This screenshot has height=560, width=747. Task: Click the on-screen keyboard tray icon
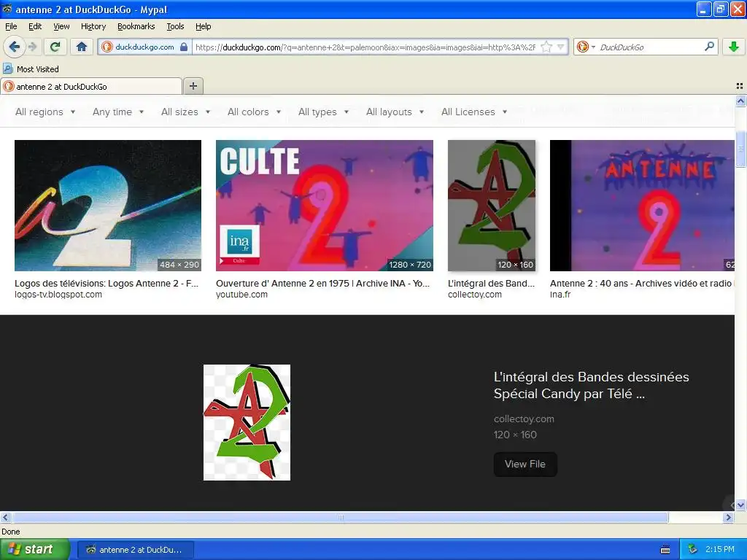coord(665,550)
